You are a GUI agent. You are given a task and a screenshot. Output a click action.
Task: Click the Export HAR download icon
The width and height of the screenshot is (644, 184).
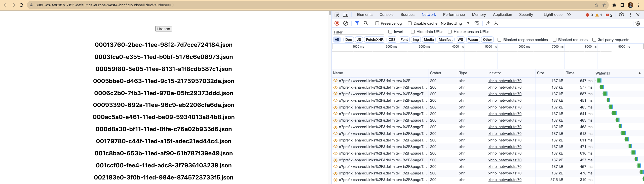pos(496,23)
